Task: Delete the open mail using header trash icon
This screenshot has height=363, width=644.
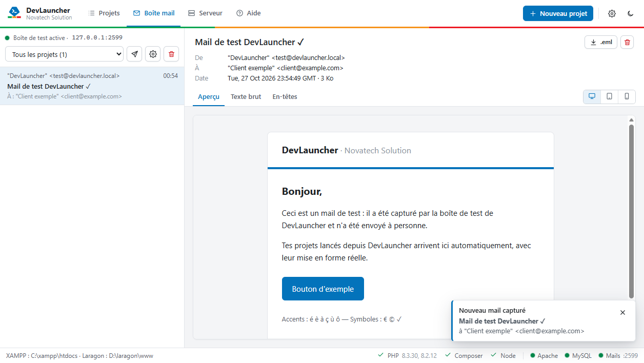Action: (x=627, y=42)
